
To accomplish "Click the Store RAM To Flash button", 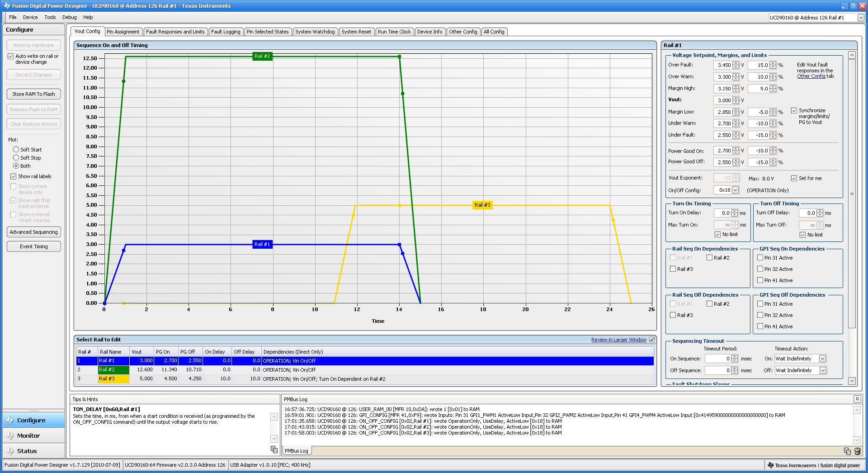I will tap(34, 94).
